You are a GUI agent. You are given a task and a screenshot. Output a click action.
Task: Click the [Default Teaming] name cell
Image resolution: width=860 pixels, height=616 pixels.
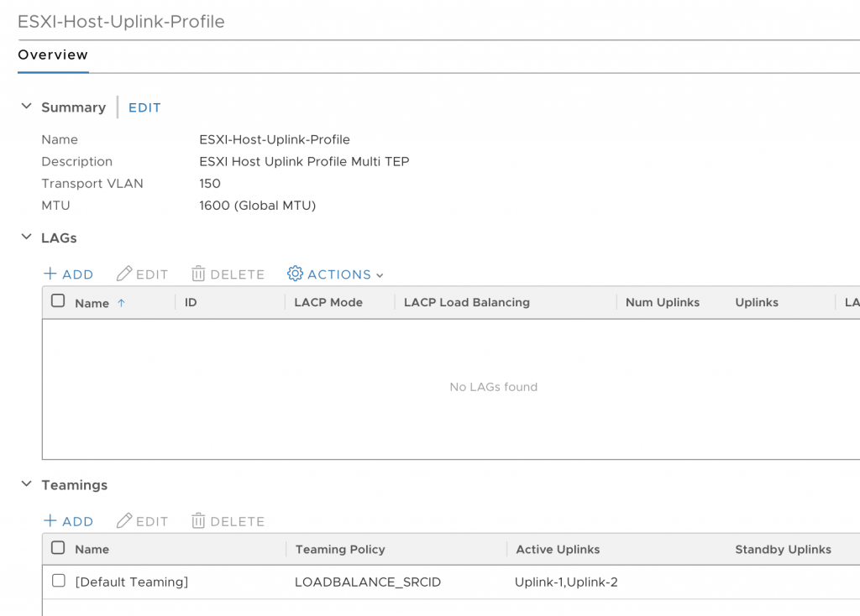tap(132, 582)
